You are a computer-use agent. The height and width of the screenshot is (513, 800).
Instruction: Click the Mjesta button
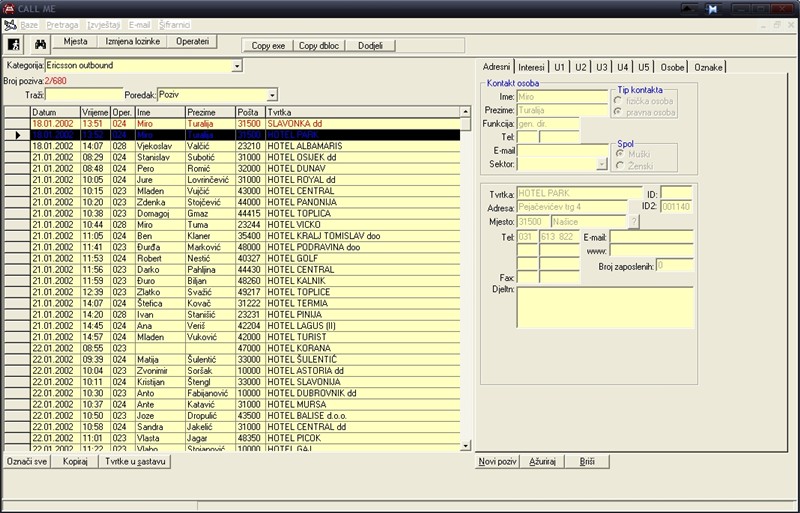click(76, 41)
